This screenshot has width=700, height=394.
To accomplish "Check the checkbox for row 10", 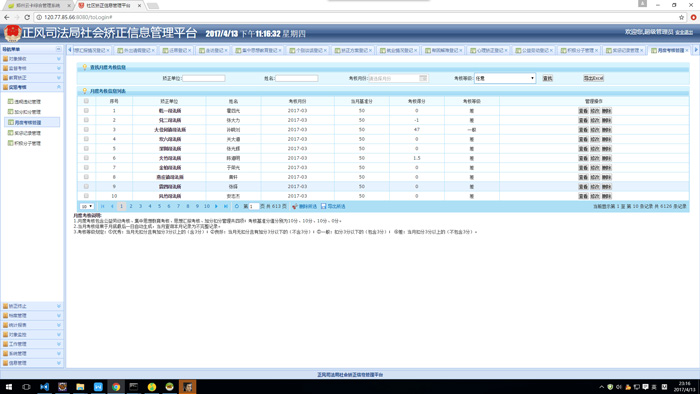I will pos(86,196).
